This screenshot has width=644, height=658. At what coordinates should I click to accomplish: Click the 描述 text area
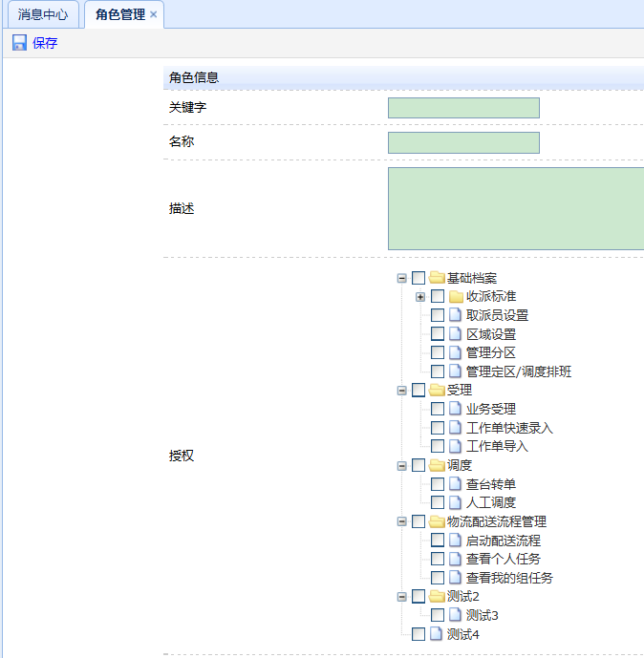[x=516, y=208]
